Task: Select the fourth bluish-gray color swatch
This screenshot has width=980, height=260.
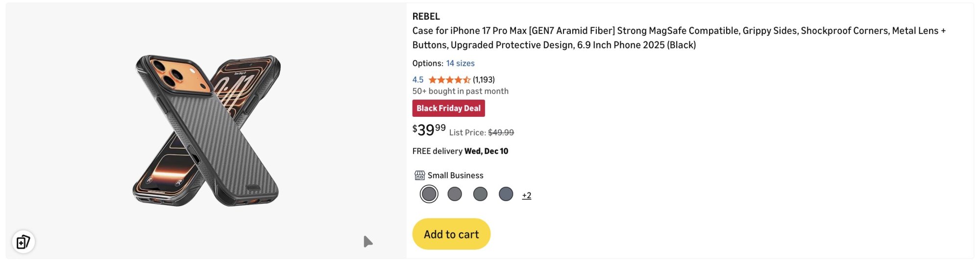Action: click(x=506, y=194)
